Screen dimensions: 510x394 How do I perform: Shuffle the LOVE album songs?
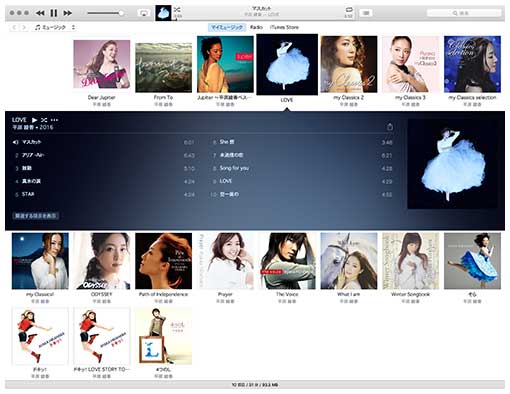tap(44, 120)
